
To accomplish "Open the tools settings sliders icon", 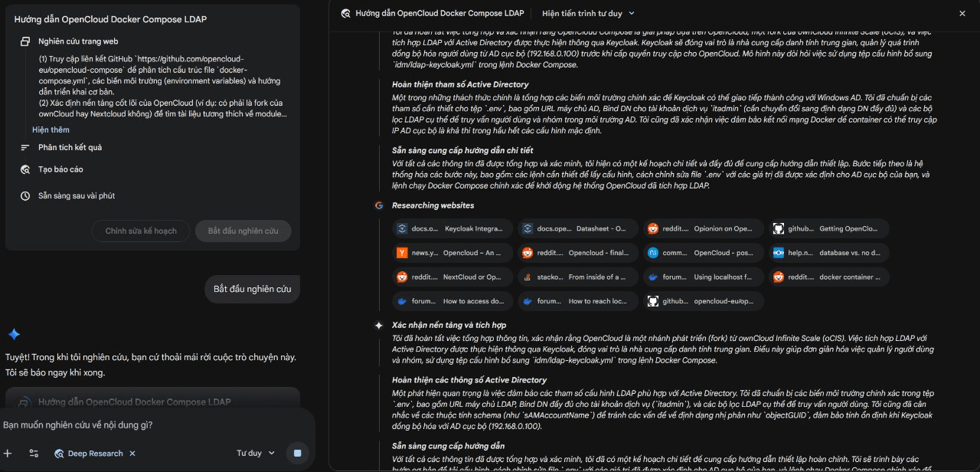I will click(34, 454).
